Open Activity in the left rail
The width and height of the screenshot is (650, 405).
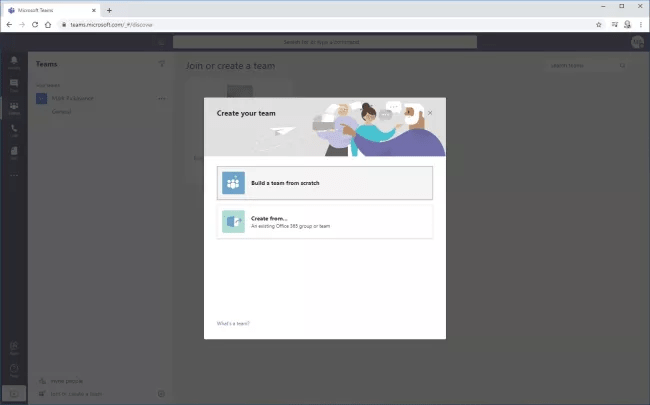(x=14, y=64)
